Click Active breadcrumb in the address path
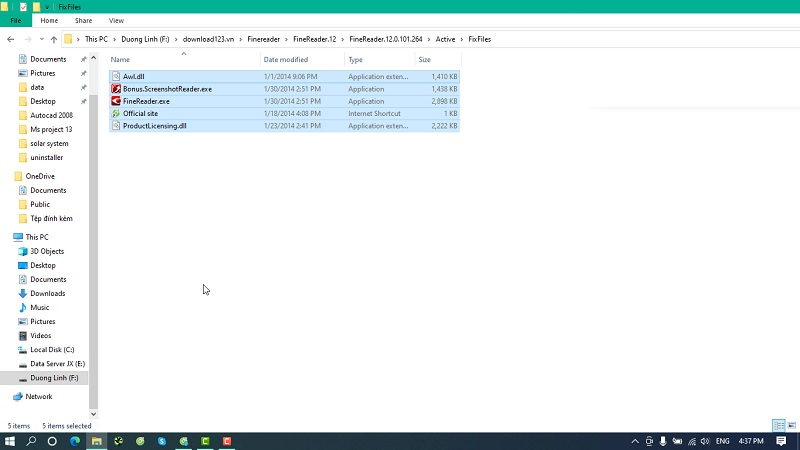This screenshot has width=800, height=450. (x=445, y=39)
